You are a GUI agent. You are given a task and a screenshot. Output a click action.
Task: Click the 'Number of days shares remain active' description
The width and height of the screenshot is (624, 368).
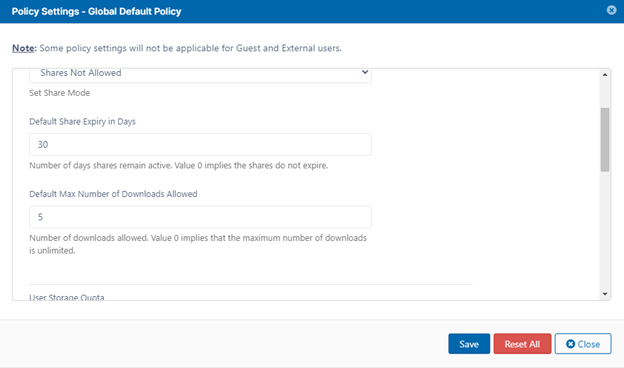tap(179, 166)
